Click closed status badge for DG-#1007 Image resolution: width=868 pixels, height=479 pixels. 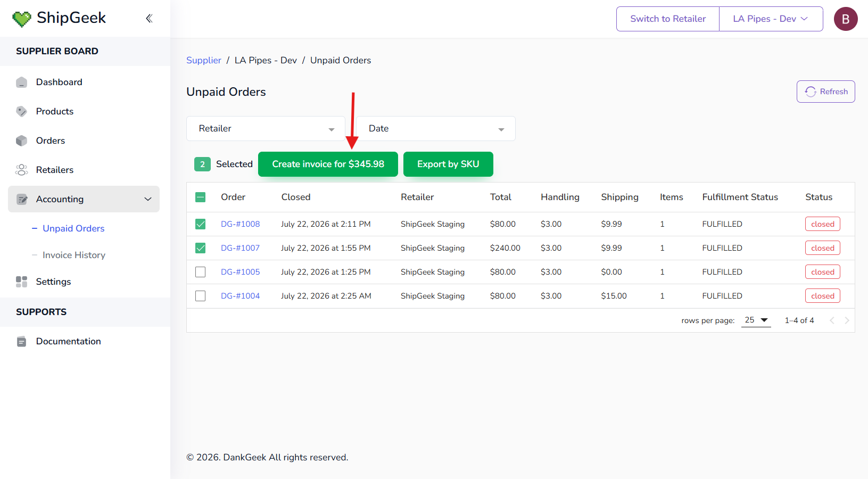[x=823, y=248]
